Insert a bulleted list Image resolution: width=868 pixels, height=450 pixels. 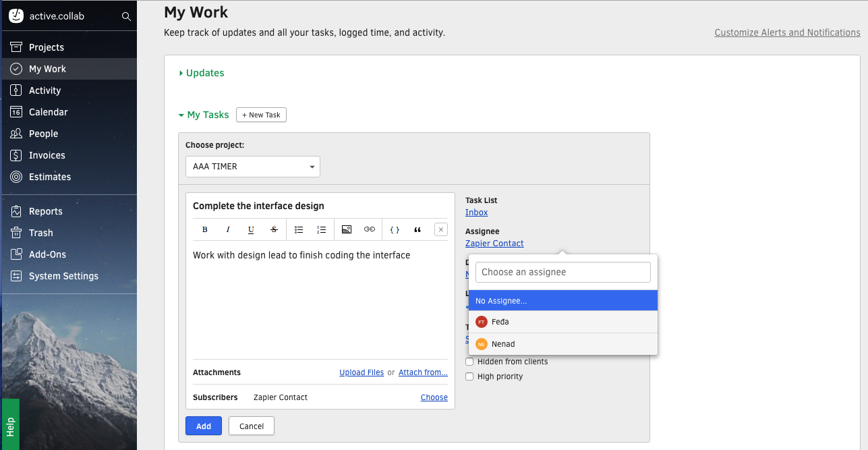(x=299, y=229)
